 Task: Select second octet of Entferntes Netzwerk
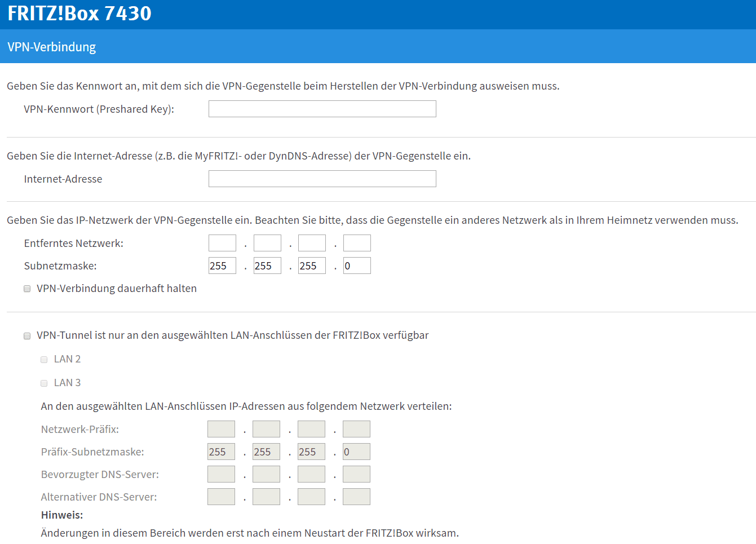point(267,243)
